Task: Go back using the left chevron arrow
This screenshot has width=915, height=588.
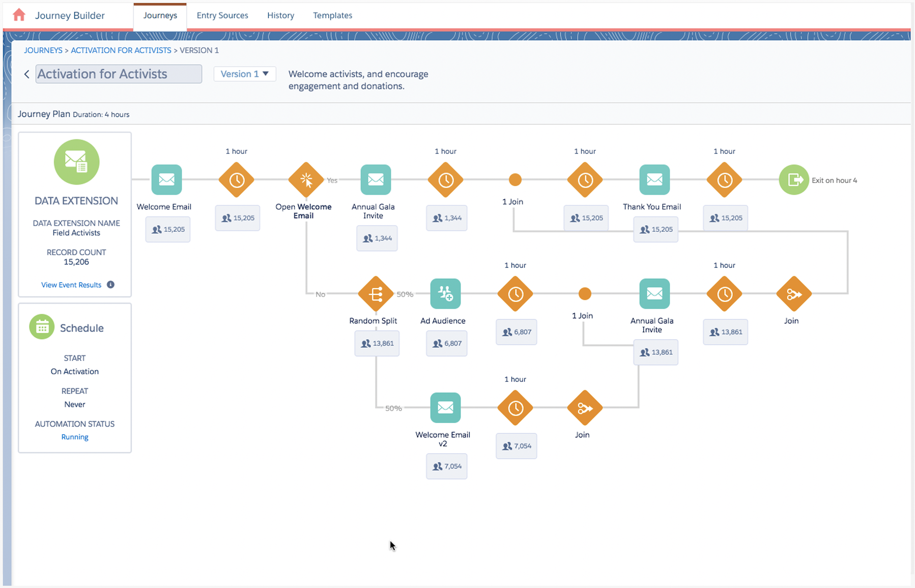Action: (x=26, y=74)
